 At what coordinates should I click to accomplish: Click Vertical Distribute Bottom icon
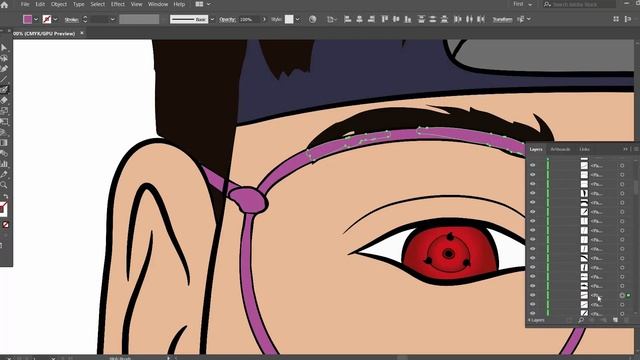pos(444,19)
